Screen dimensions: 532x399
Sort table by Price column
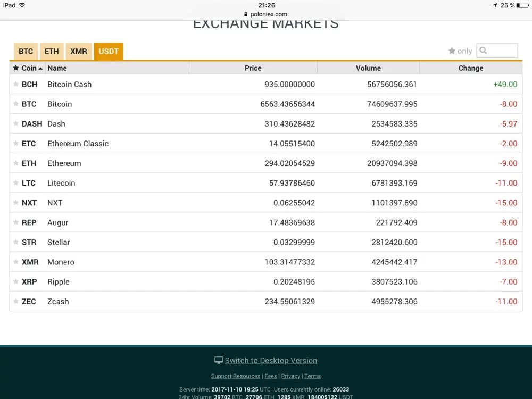pyautogui.click(x=253, y=68)
